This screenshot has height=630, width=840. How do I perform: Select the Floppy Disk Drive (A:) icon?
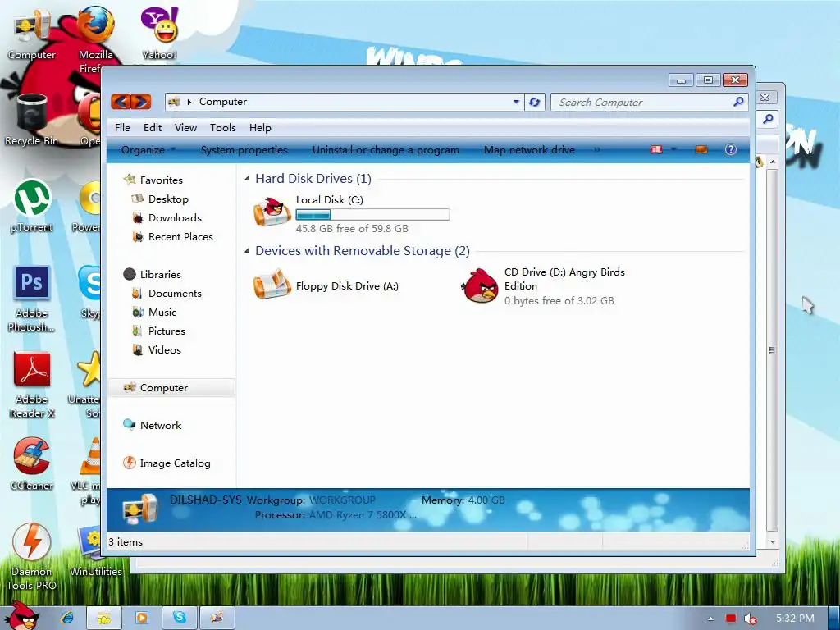[x=272, y=285]
